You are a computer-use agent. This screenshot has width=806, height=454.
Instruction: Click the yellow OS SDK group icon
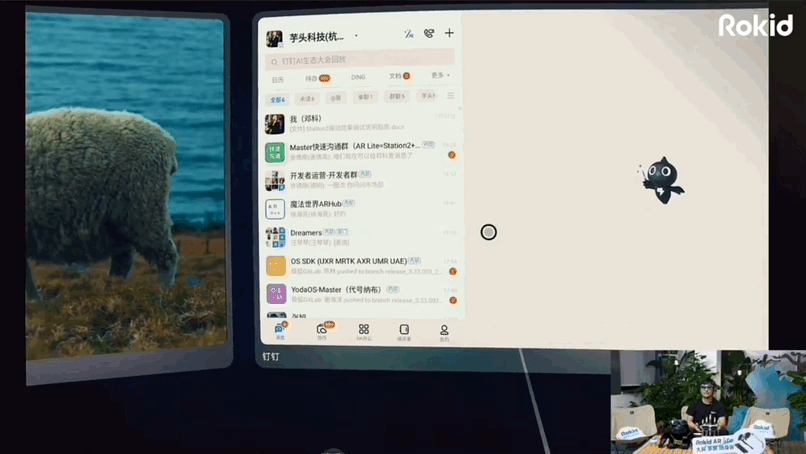pos(276,266)
